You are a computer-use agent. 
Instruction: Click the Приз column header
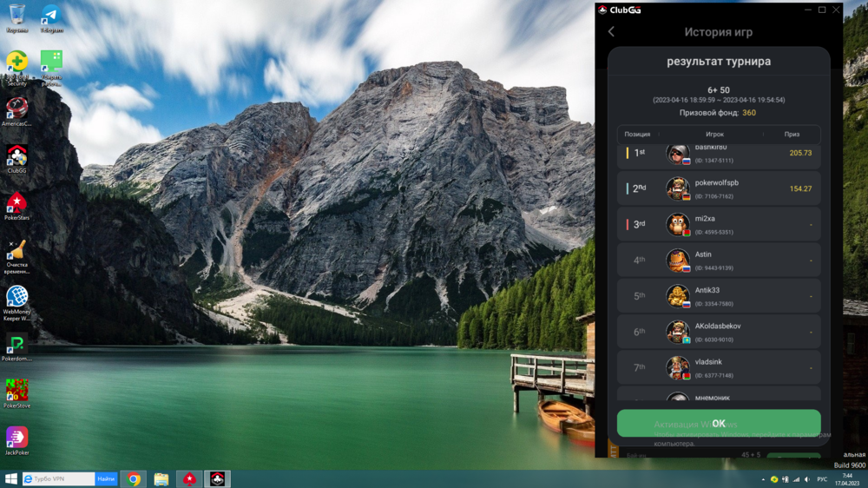click(x=792, y=135)
